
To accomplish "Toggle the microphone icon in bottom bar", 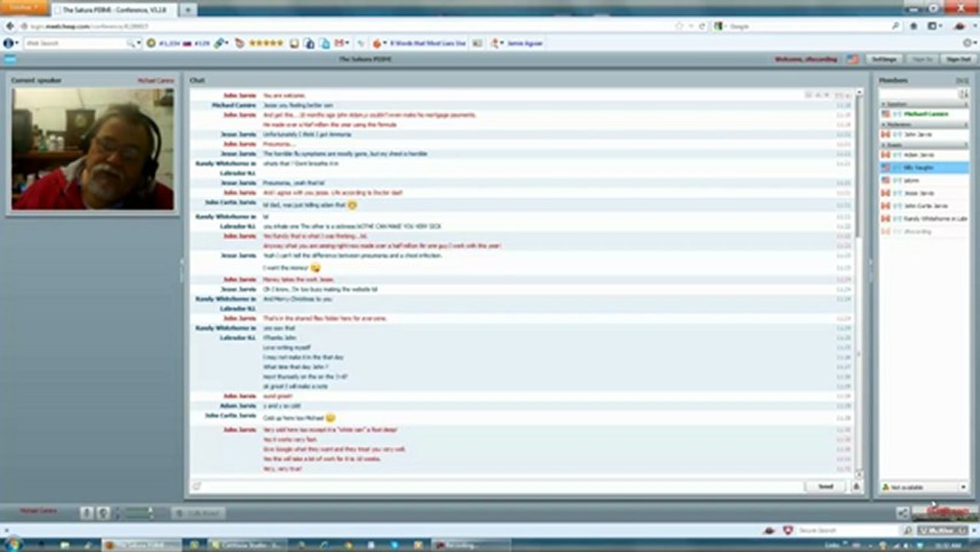I will (x=87, y=513).
